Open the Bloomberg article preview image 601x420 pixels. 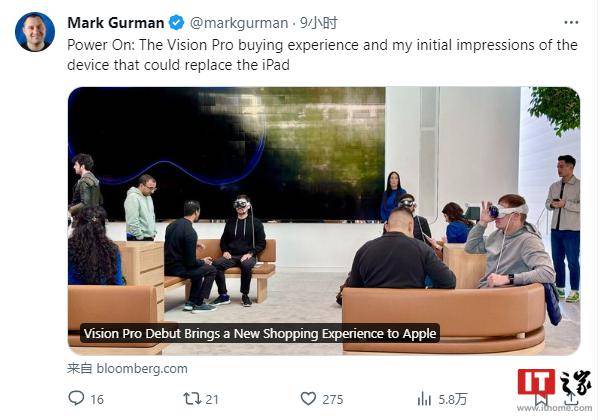click(x=323, y=200)
